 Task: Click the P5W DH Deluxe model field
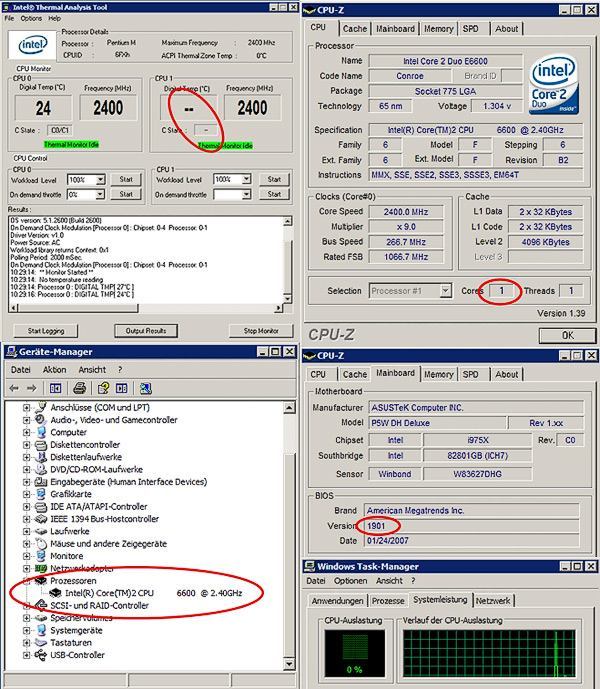[x=437, y=423]
